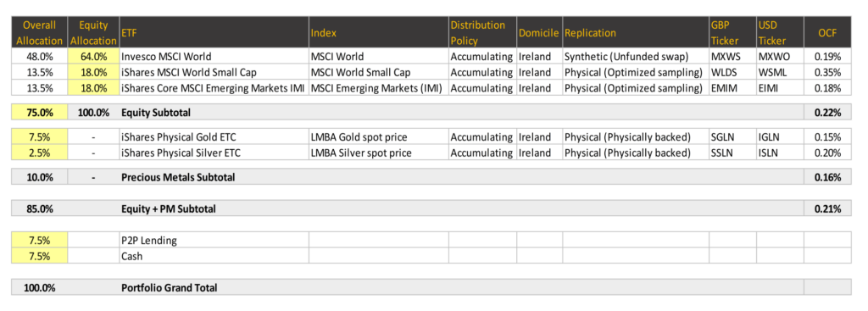
Task: Click the 0.35% OCF cell
Action: point(827,72)
